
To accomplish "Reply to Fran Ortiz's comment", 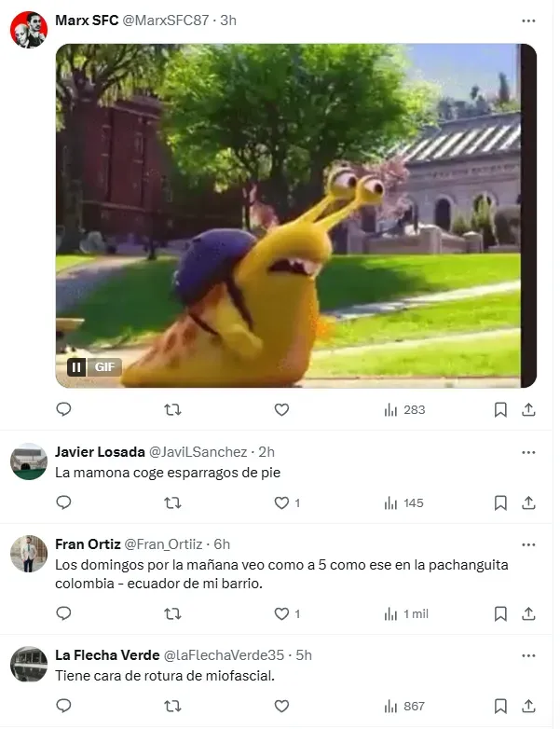I will (x=63, y=613).
